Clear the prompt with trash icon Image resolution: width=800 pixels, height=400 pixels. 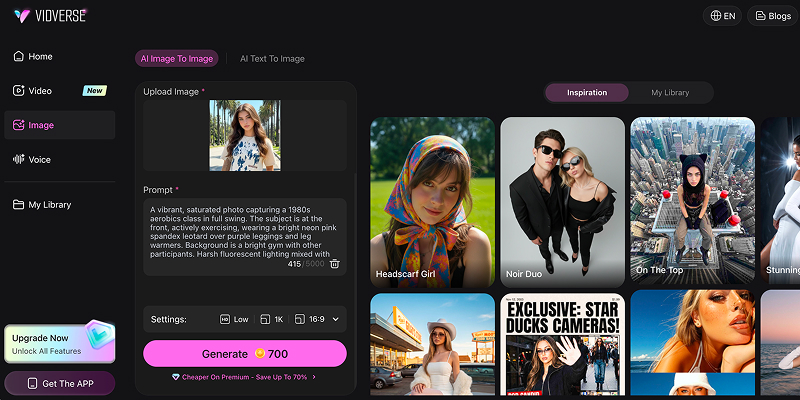click(334, 264)
